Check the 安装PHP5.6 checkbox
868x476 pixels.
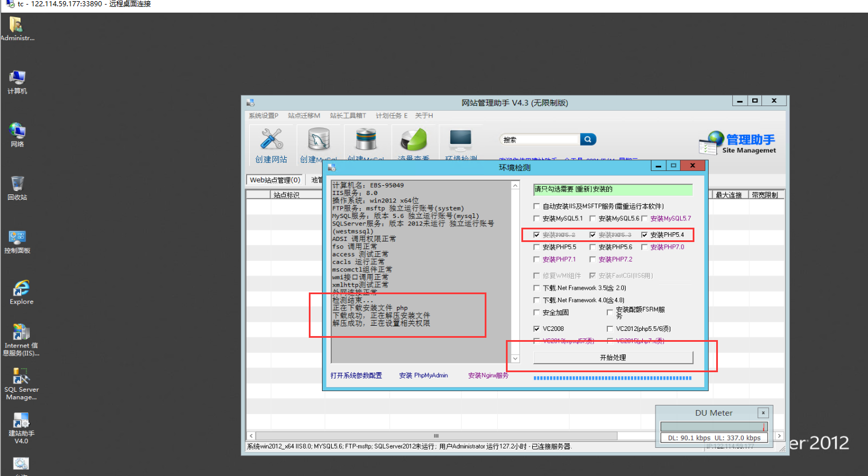[x=593, y=247]
